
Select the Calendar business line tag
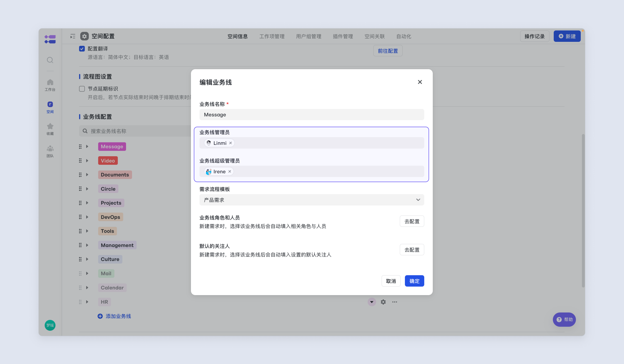[112, 287]
